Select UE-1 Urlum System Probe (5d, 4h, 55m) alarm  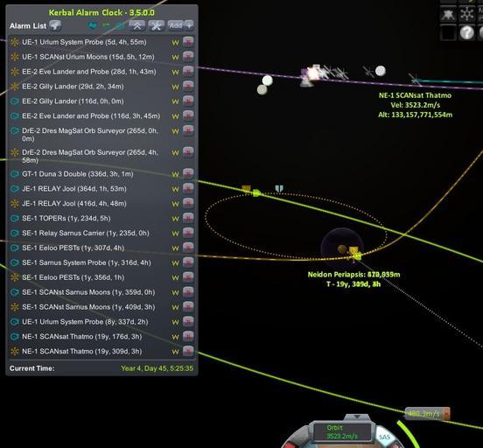84,42
